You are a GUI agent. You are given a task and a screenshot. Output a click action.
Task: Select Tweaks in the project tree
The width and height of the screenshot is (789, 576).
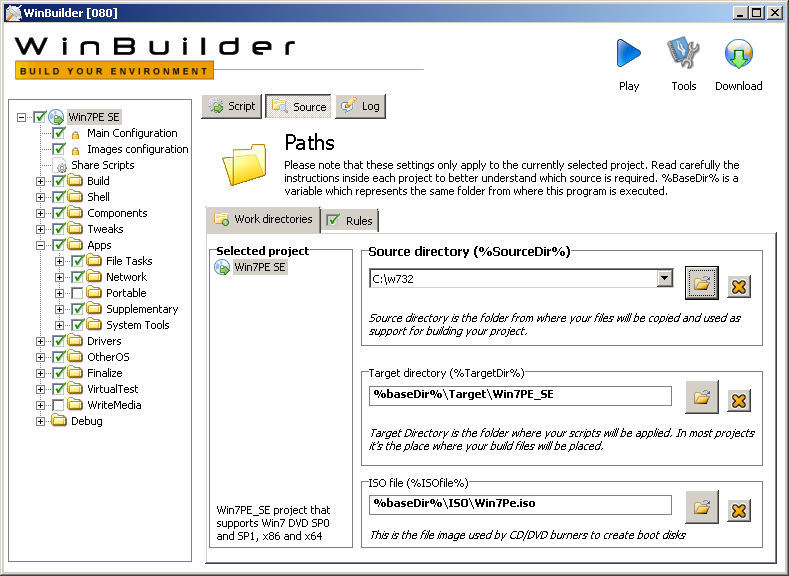(x=105, y=229)
